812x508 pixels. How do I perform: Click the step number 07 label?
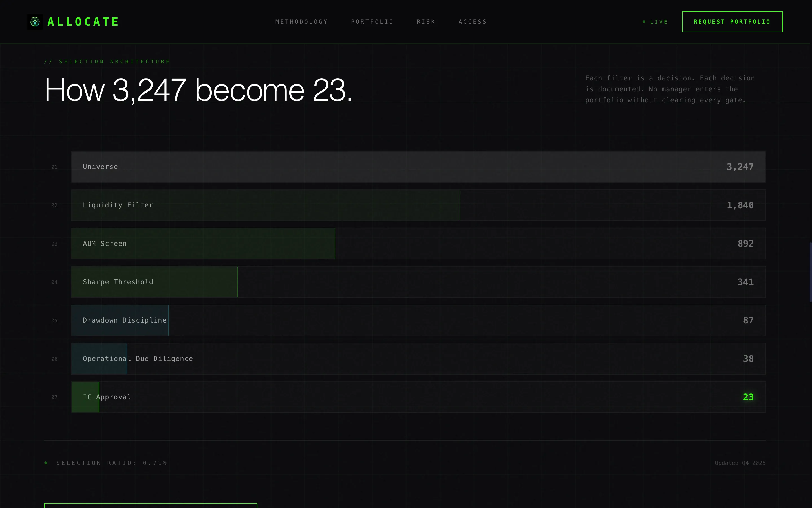[x=54, y=397]
